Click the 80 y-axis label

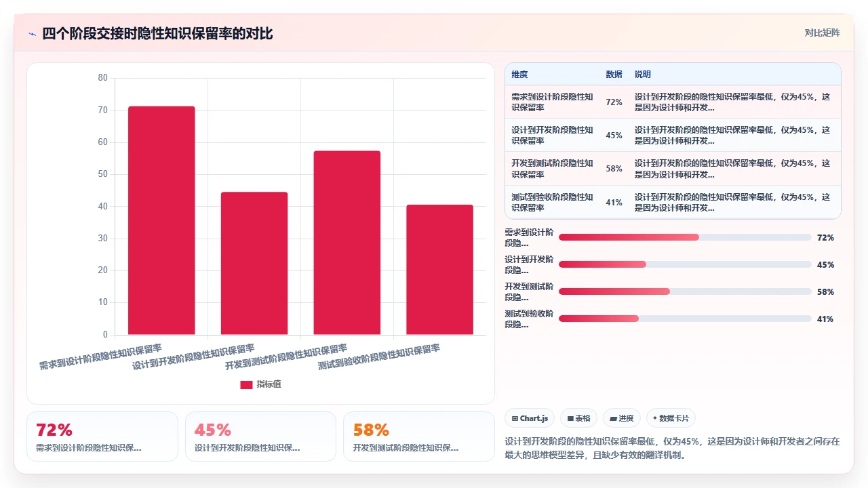click(x=103, y=78)
